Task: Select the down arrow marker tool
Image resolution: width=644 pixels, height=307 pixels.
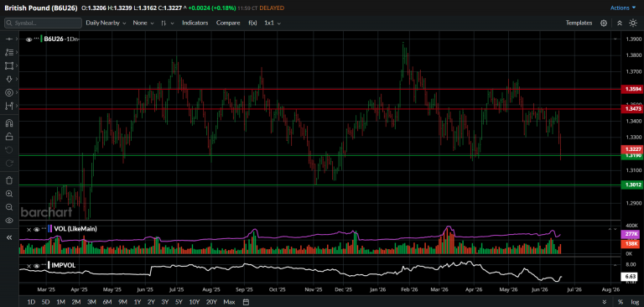Action: (9, 79)
